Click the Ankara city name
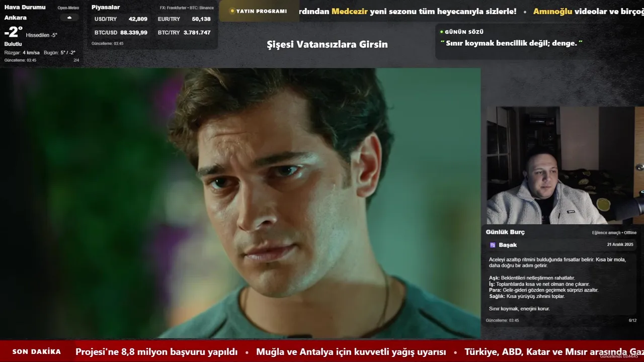Viewport: 644px width, 362px height. (16, 18)
